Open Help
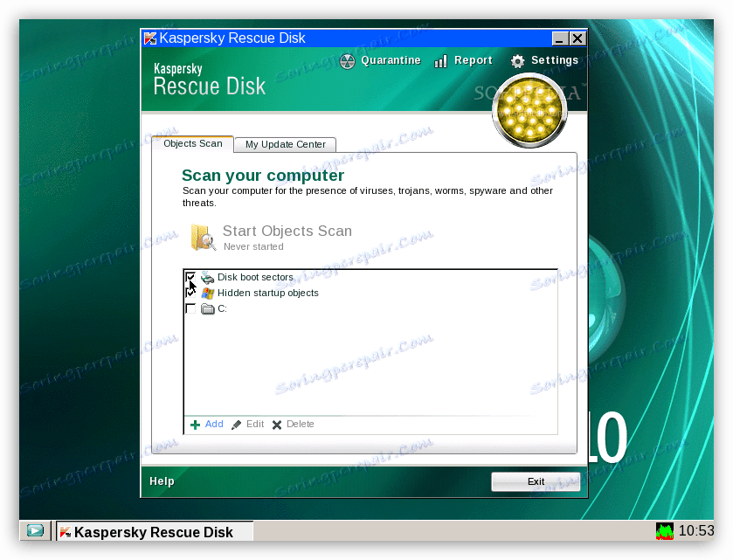733x560 pixels. 162,481
